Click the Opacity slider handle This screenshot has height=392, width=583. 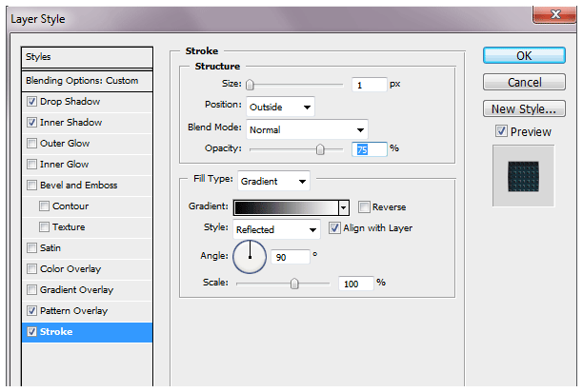pos(320,149)
